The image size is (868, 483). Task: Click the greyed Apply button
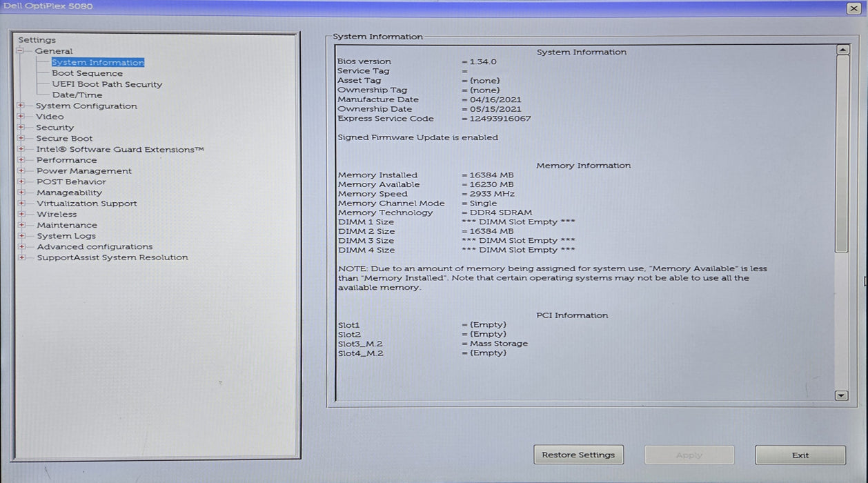pyautogui.click(x=689, y=455)
